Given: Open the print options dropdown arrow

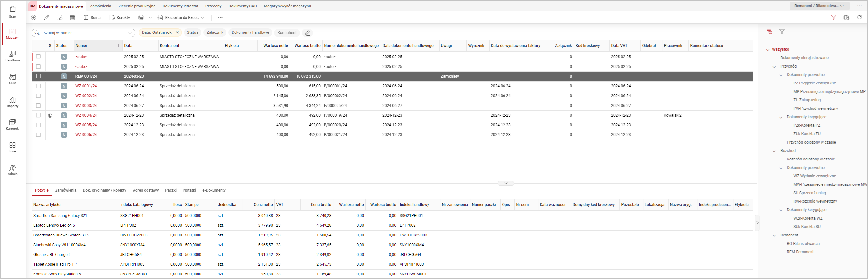Looking at the screenshot, I should (151, 18).
